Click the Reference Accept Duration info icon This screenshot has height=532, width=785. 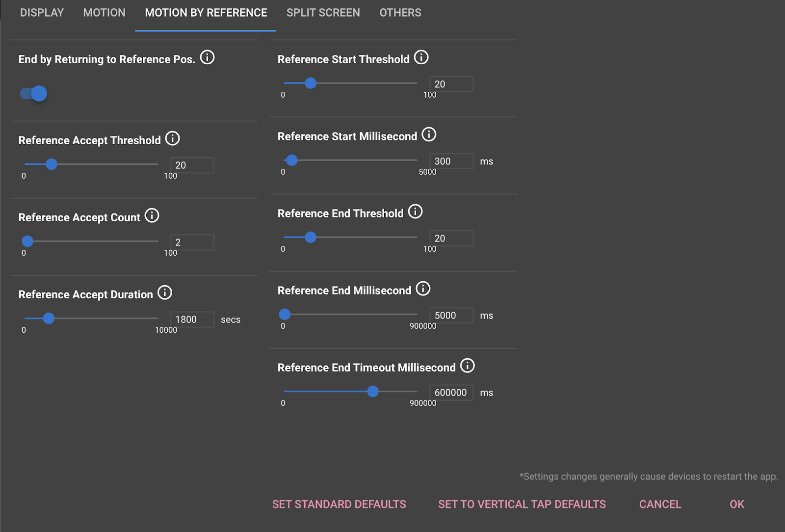(x=165, y=293)
